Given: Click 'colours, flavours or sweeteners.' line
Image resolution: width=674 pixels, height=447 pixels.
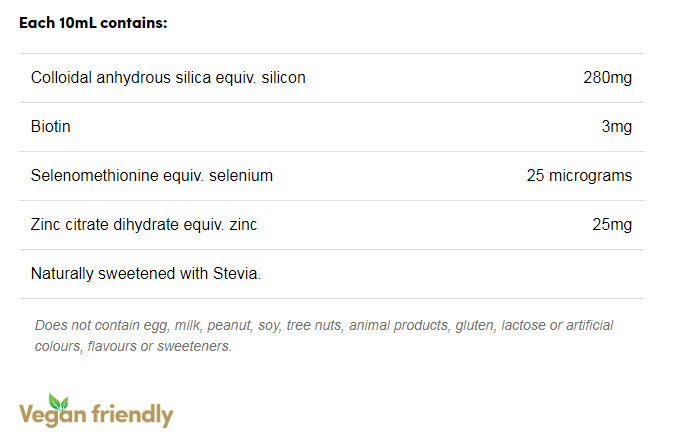Looking at the screenshot, I should (x=133, y=346).
